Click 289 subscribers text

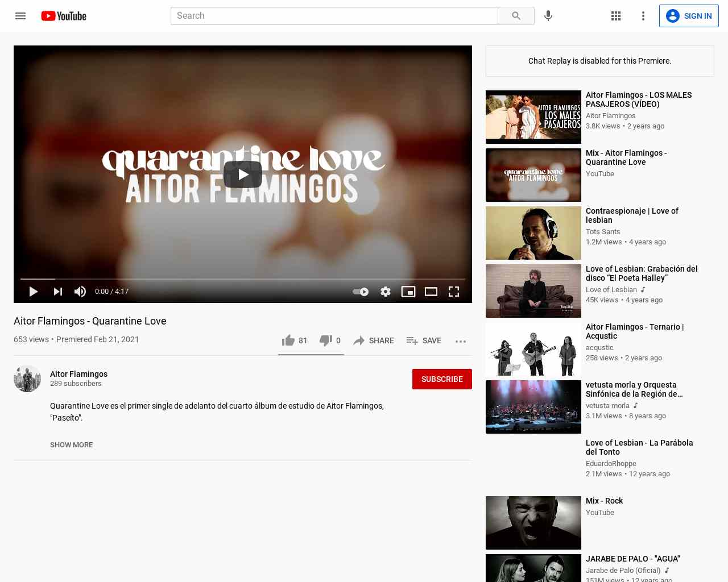[x=76, y=384]
